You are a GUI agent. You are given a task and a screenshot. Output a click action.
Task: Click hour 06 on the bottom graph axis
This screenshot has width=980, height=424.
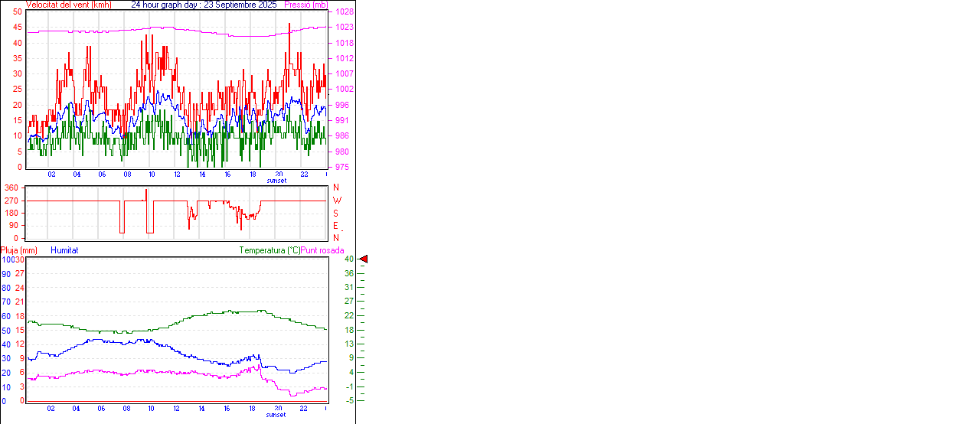(x=101, y=409)
